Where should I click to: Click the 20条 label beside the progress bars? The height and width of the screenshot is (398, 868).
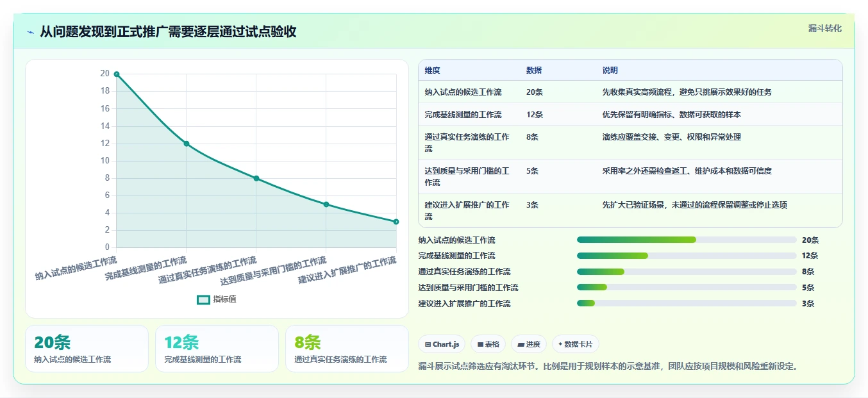[810, 240]
